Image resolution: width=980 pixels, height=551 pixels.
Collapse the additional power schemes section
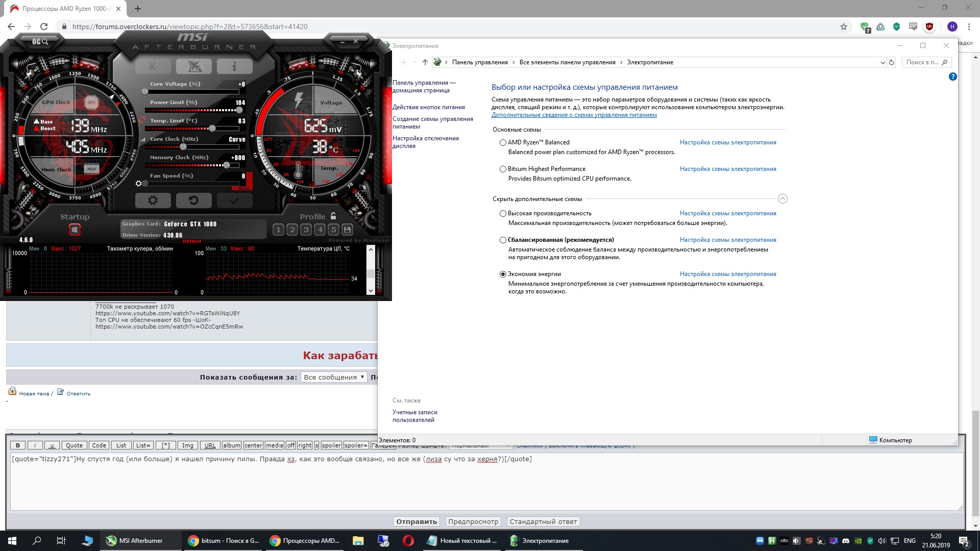click(782, 199)
